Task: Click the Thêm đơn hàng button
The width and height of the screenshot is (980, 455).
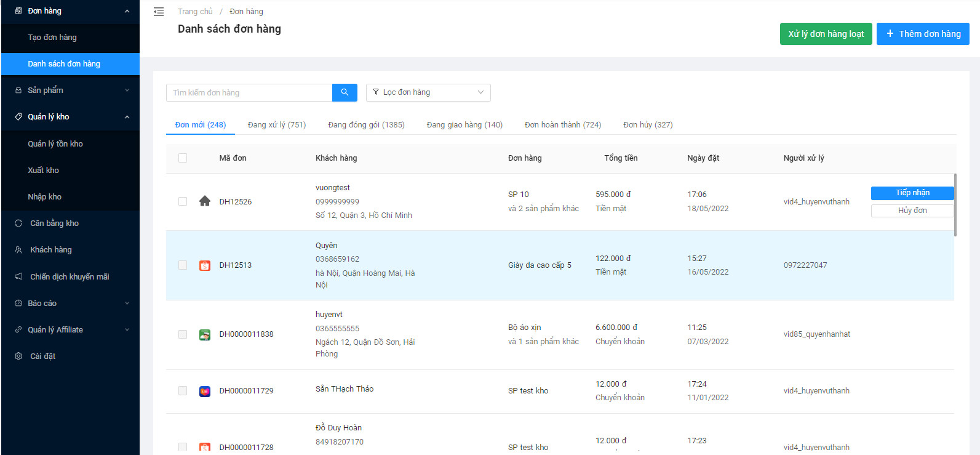Action: [x=923, y=34]
